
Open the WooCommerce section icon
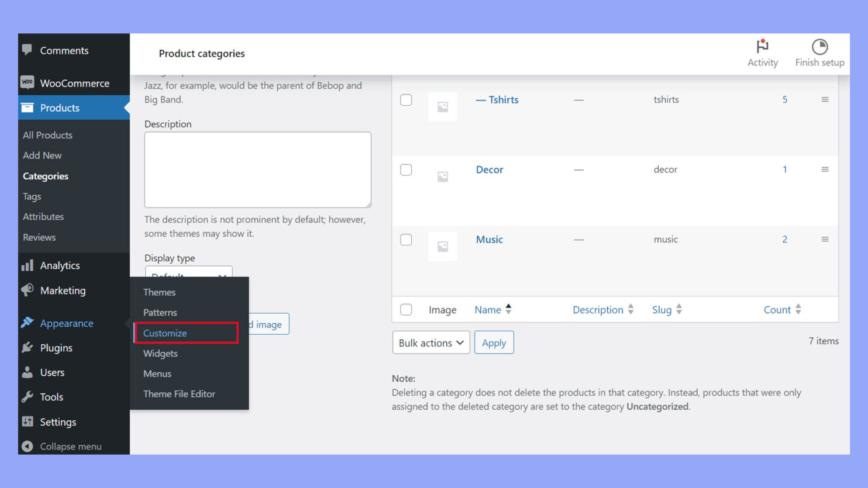coord(27,82)
